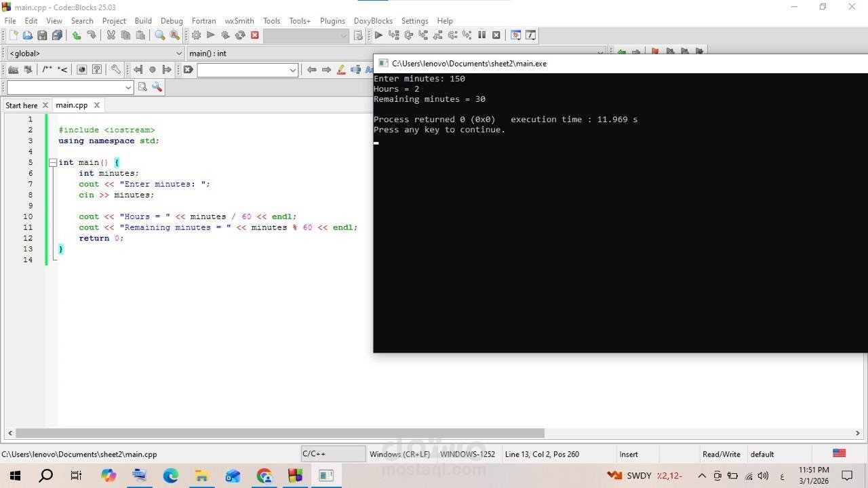This screenshot has height=488, width=868.
Task: Click the Save all files icon
Action: 57,35
